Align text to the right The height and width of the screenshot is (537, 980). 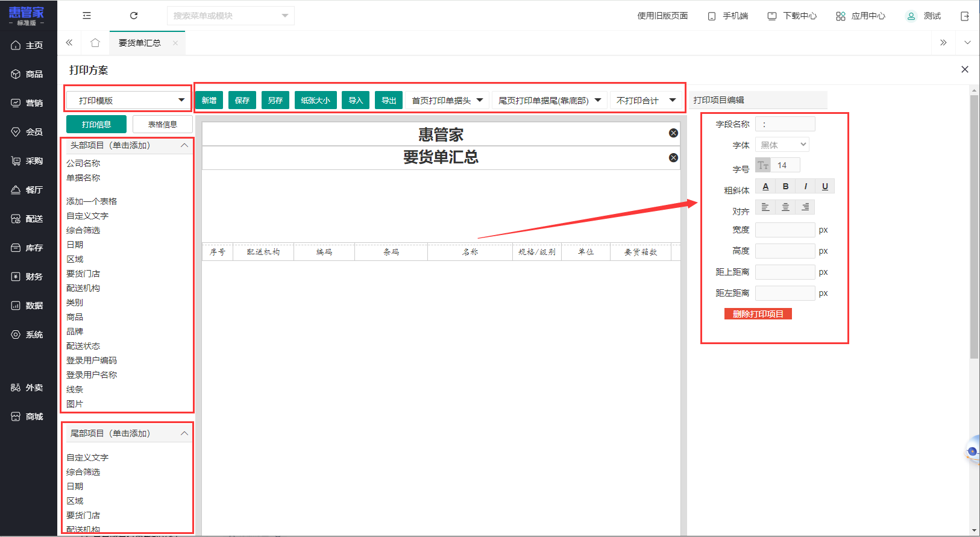pyautogui.click(x=805, y=207)
